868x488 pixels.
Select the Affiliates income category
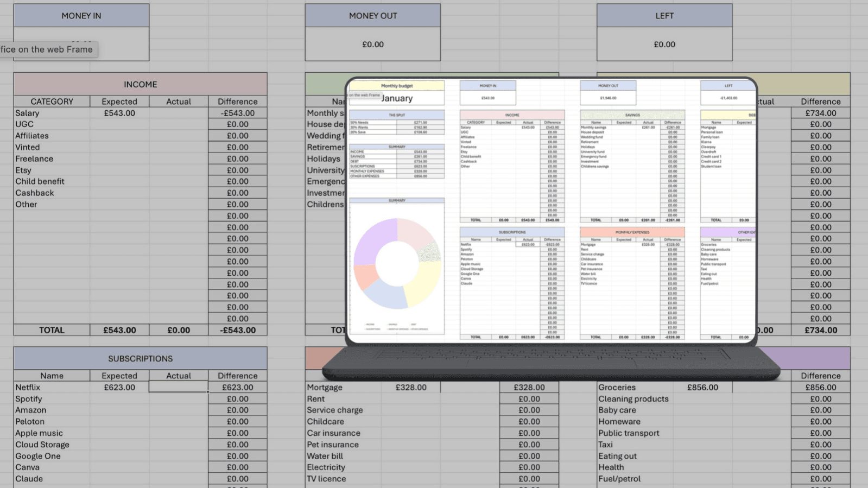(32, 136)
